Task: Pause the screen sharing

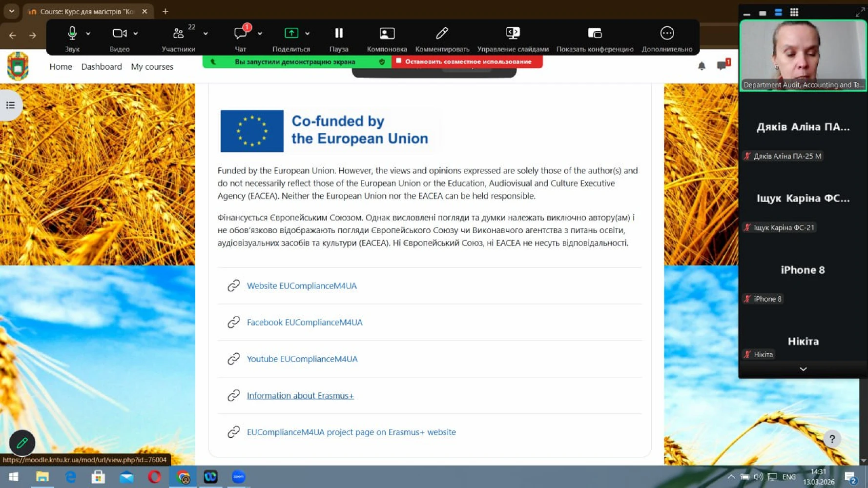Action: tap(339, 33)
